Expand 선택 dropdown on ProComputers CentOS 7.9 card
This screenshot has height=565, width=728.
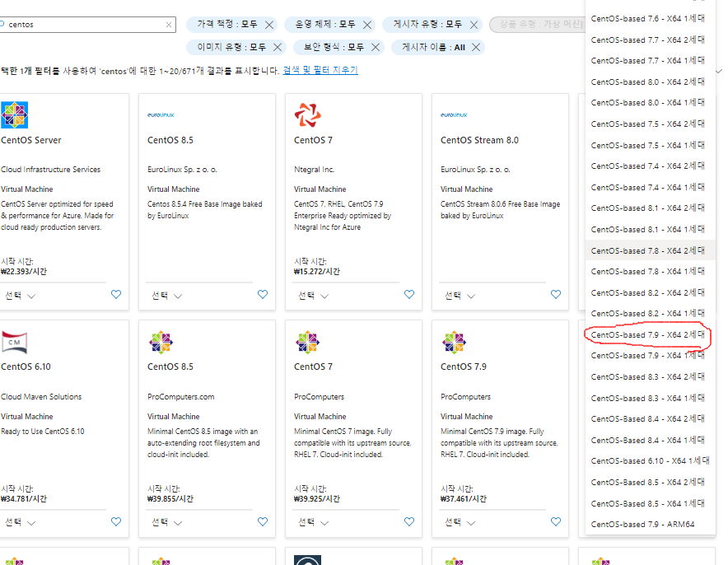[460, 523]
